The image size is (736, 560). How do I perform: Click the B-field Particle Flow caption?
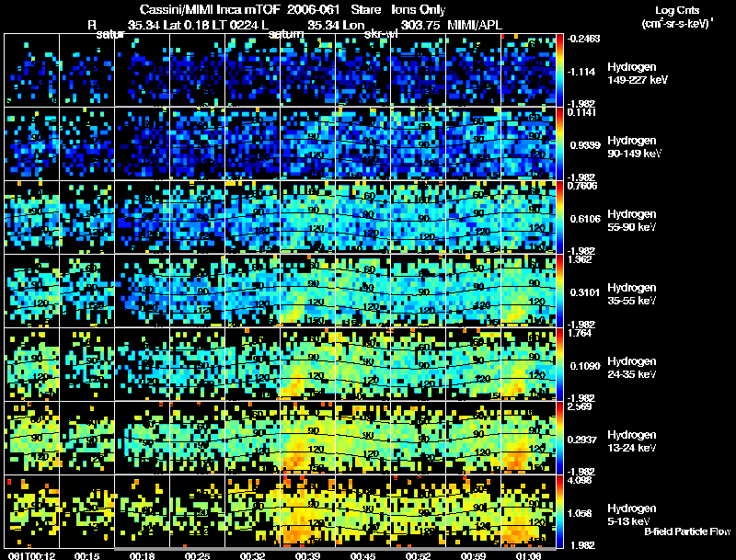[687, 531]
